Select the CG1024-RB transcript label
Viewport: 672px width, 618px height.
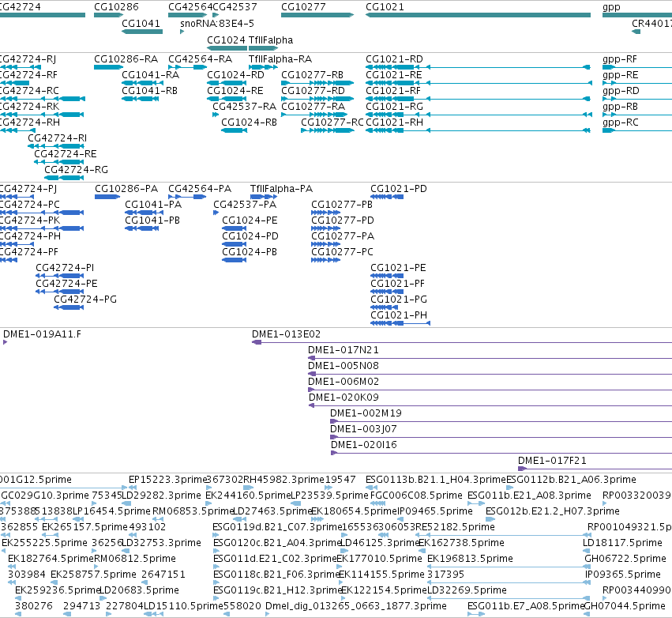coord(249,122)
